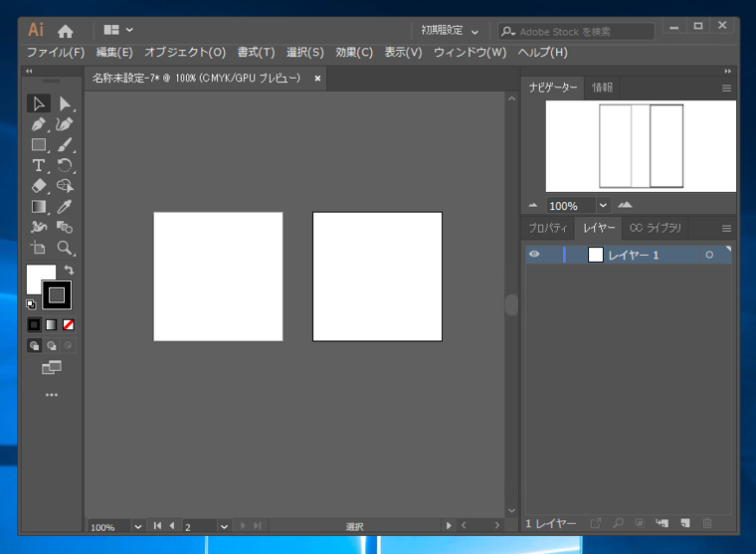Select the Pen tool
756x554 pixels.
point(39,124)
